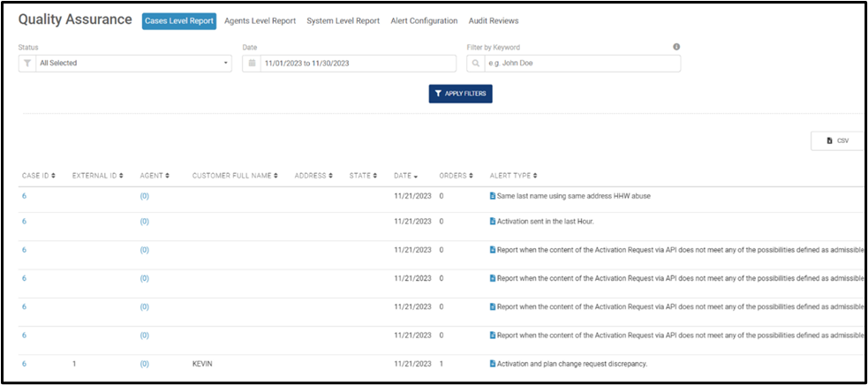Image resolution: width=868 pixels, height=385 pixels.
Task: Click the Apply Filters button
Action: pyautogui.click(x=461, y=94)
